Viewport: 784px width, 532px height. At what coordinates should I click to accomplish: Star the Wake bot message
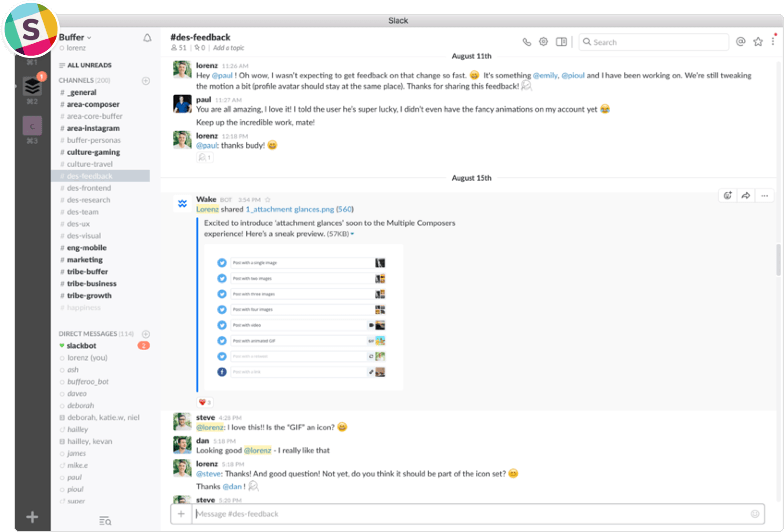point(268,200)
